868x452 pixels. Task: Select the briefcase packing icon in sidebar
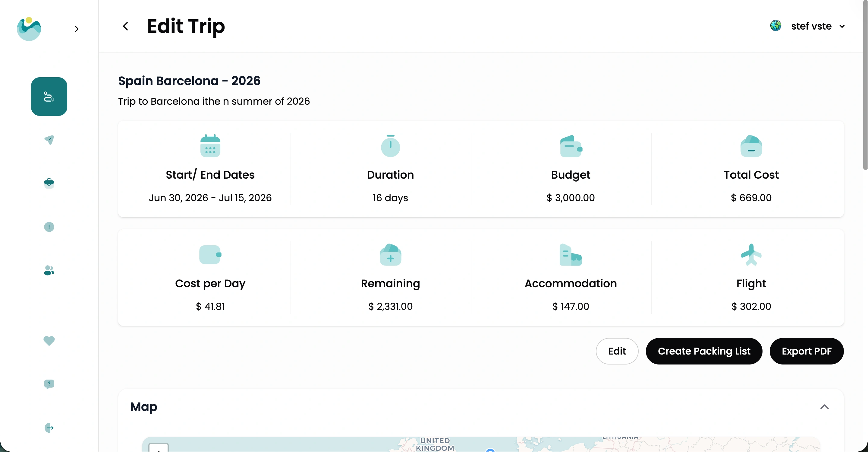pos(49,183)
